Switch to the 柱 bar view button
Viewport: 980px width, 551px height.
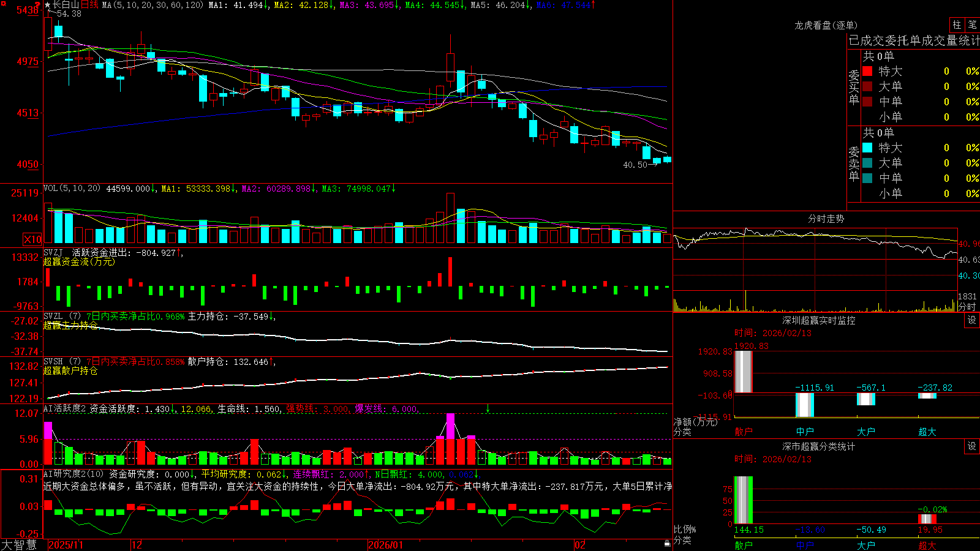(957, 25)
